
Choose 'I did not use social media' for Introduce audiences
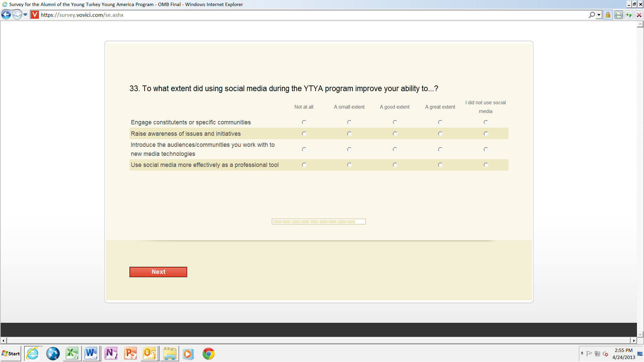tap(486, 149)
